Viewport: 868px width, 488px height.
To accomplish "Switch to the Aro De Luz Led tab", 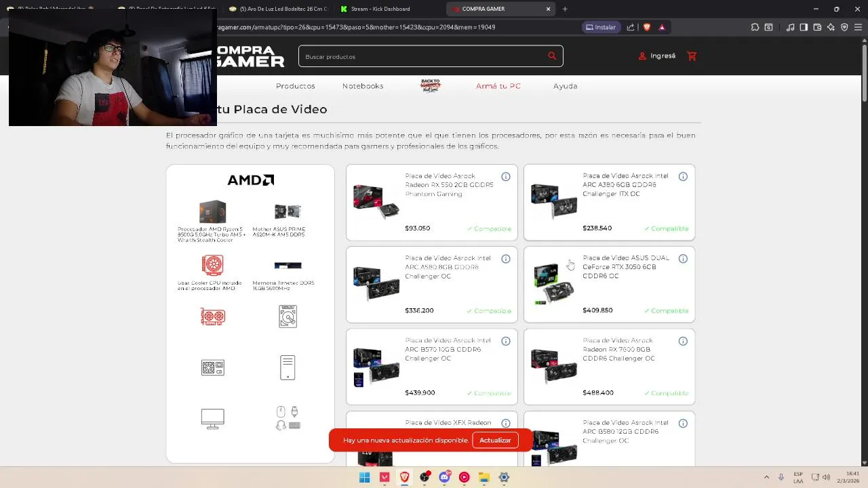I will pyautogui.click(x=278, y=9).
